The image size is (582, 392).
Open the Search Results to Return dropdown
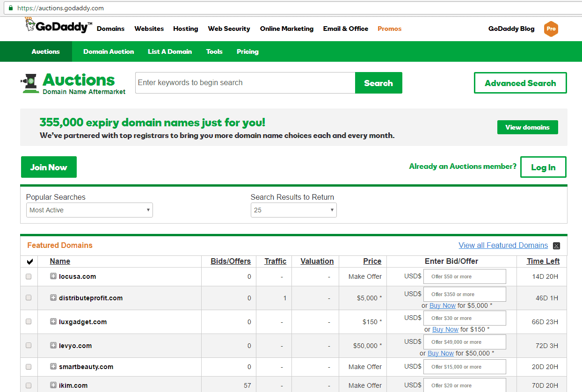[x=293, y=210]
